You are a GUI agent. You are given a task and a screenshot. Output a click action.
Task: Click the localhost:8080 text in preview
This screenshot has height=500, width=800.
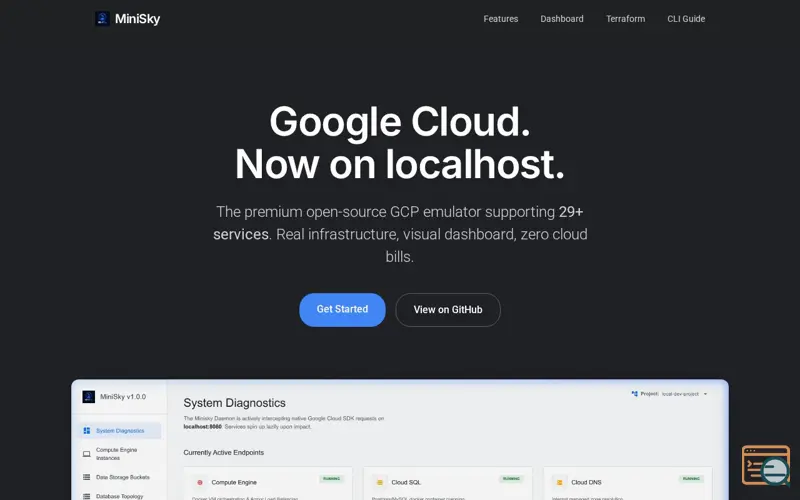tap(203, 427)
